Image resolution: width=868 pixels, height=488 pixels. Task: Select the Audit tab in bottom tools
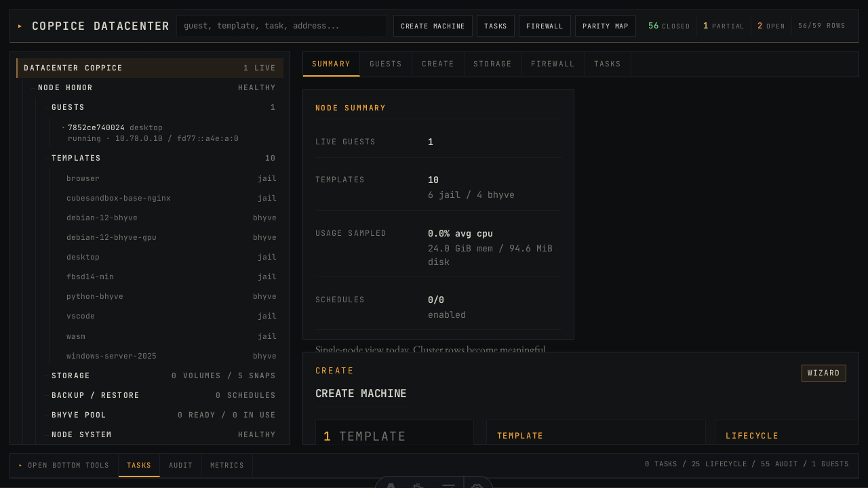coord(180,466)
